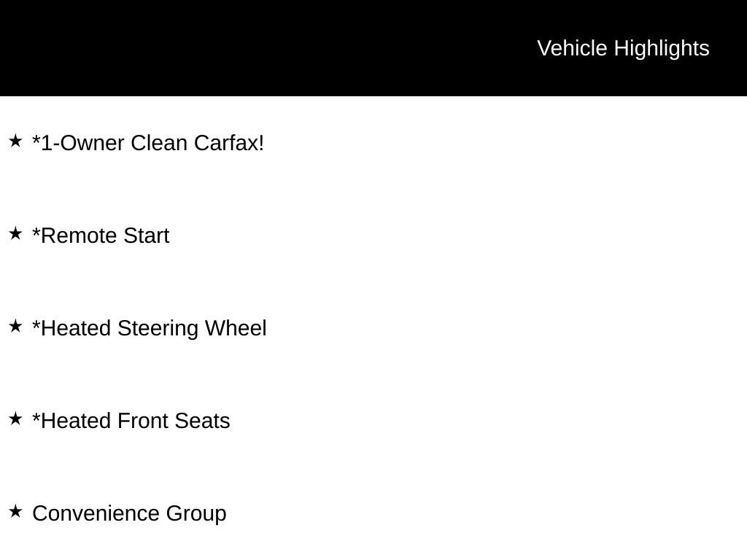Choose the Heated Front Seats entry
The height and width of the screenshot is (560, 747).
(x=131, y=421)
